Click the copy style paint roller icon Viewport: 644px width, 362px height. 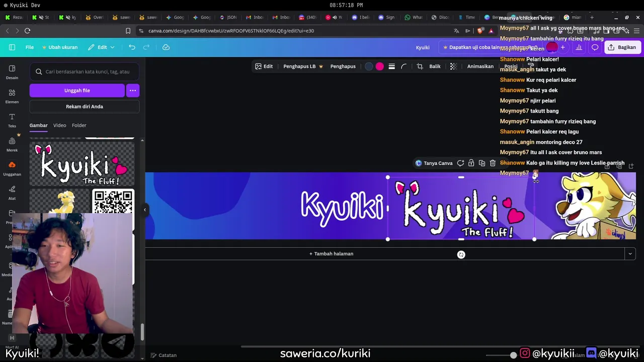coord(531,66)
